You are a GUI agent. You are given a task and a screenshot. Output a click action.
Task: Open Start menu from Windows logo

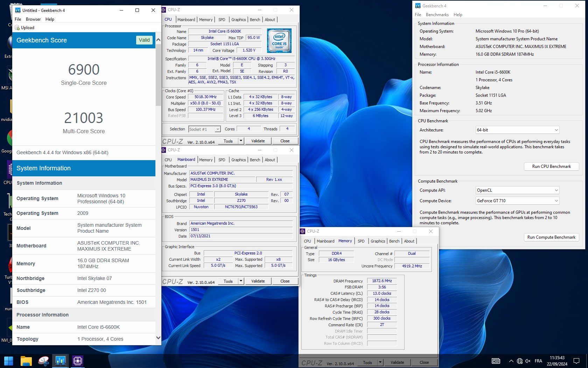[8, 361]
